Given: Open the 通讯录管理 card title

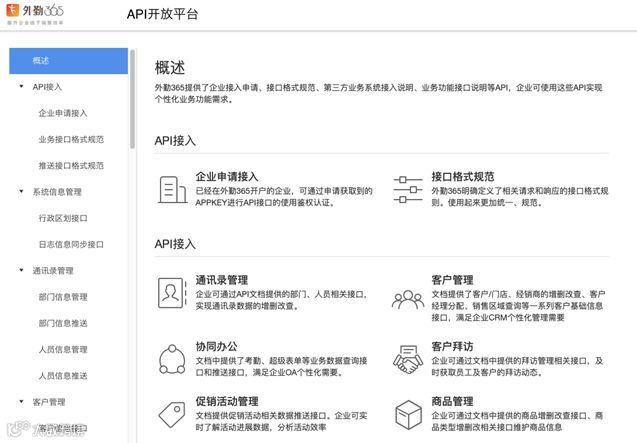Looking at the screenshot, I should coord(222,280).
